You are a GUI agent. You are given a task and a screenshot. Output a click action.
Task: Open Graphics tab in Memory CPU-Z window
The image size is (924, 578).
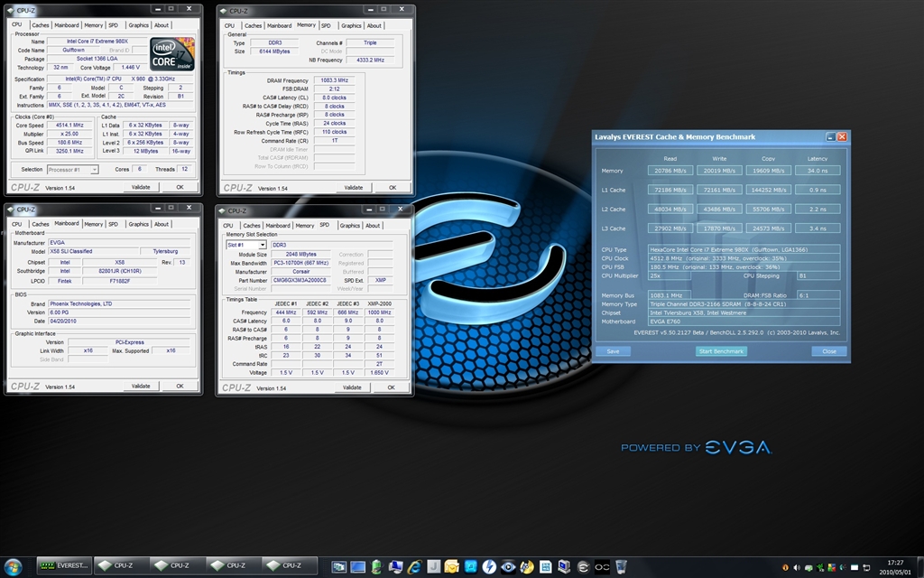(x=351, y=26)
